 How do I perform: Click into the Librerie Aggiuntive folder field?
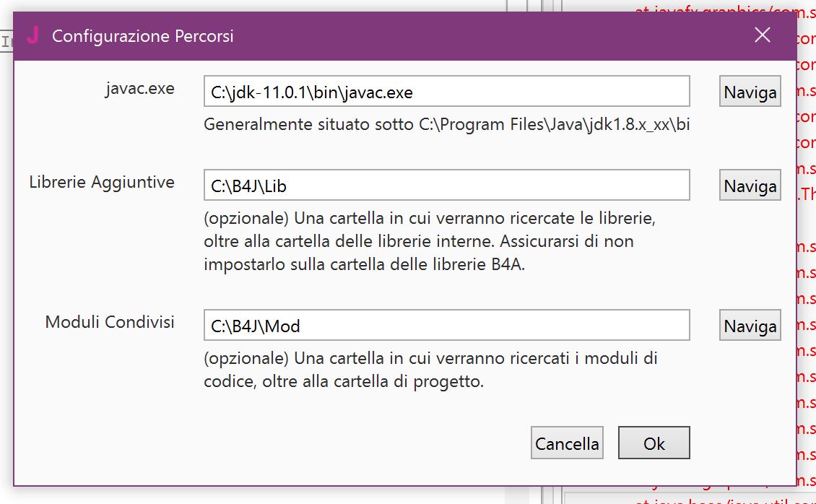(446, 186)
